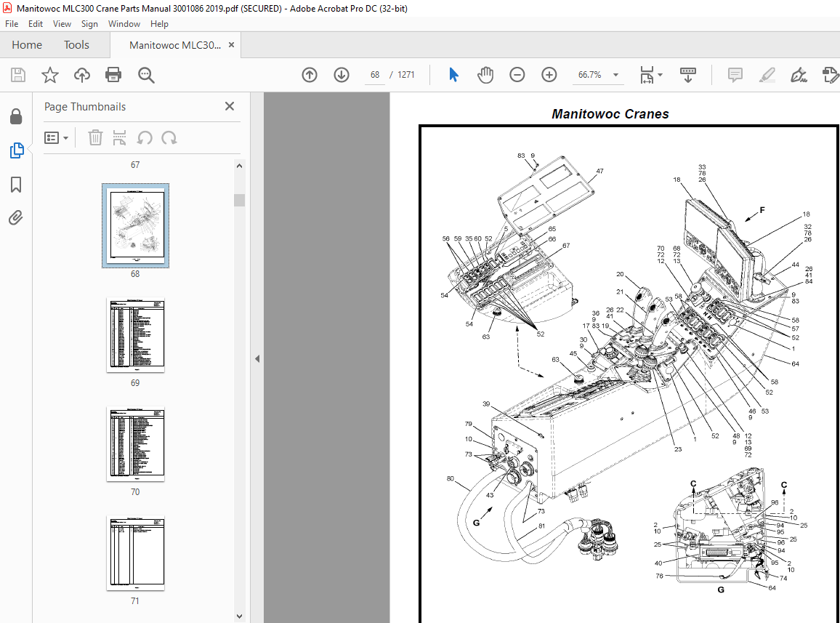Toggle the Page Thumbnails panel icon
This screenshot has width=840, height=623.
17,150
